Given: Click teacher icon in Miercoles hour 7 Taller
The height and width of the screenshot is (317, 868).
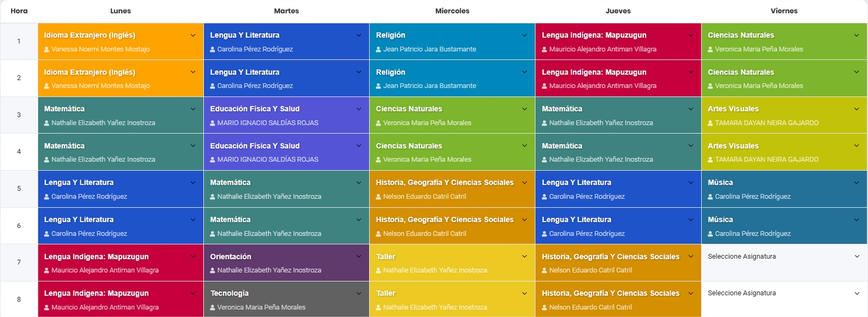Looking at the screenshot, I should 379,270.
